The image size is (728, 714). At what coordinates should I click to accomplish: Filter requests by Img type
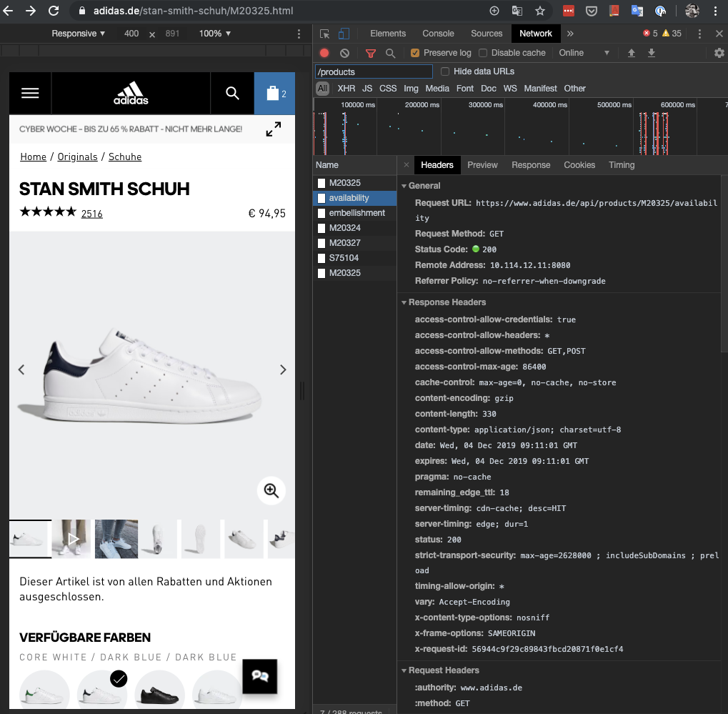[411, 89]
